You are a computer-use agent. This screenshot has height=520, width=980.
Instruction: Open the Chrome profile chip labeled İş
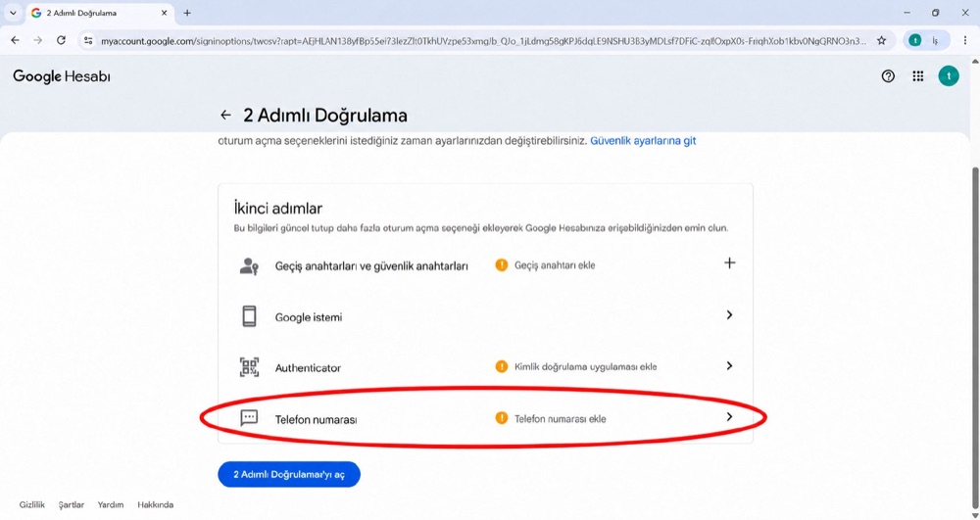click(926, 40)
